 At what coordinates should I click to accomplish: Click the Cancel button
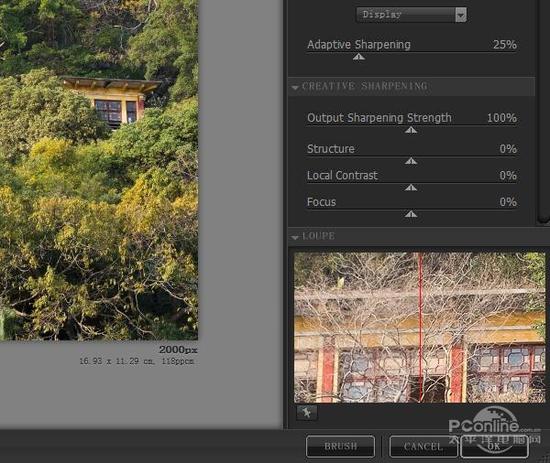tap(423, 447)
